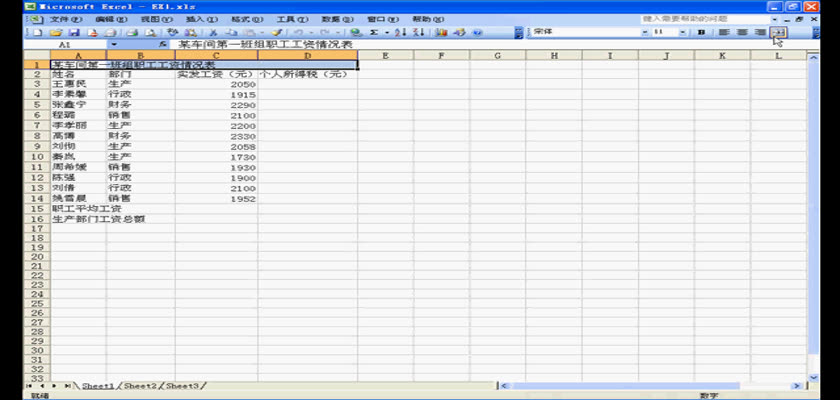The height and width of the screenshot is (400, 840).
Task: Insert hyperlink via globe icon
Action: pyautogui.click(x=356, y=33)
